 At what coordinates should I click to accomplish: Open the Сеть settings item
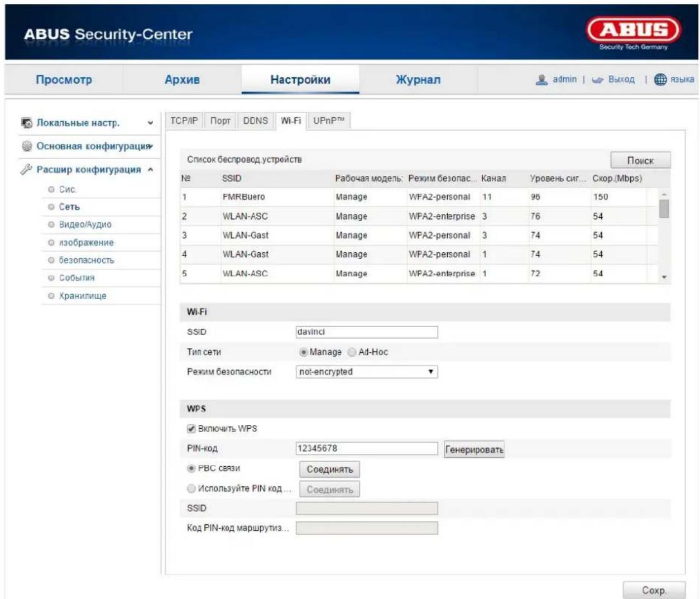point(69,207)
